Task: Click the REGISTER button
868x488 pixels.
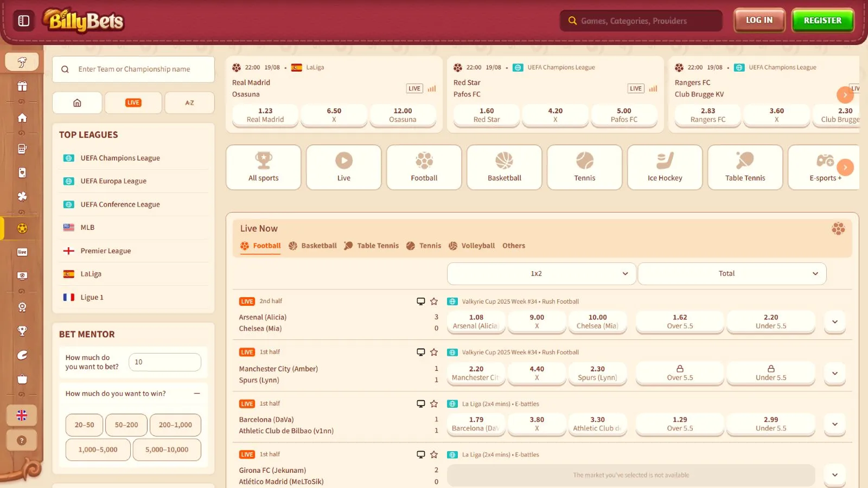Action: tap(822, 21)
